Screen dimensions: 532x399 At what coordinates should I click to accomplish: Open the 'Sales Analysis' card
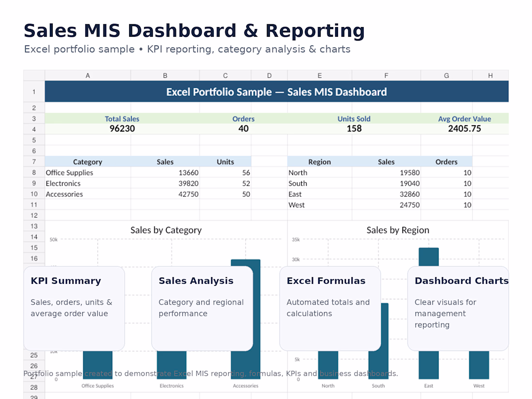click(202, 309)
